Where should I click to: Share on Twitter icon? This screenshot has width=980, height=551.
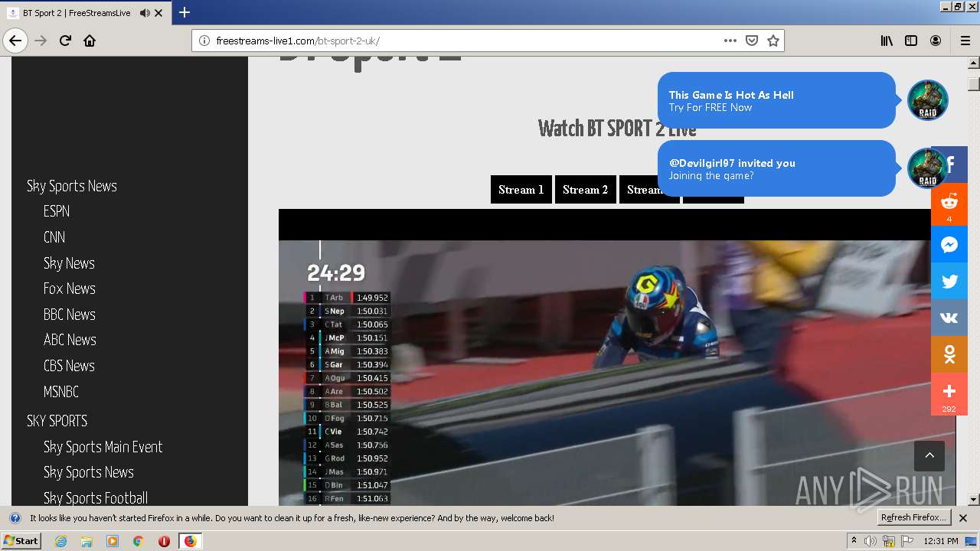949,282
